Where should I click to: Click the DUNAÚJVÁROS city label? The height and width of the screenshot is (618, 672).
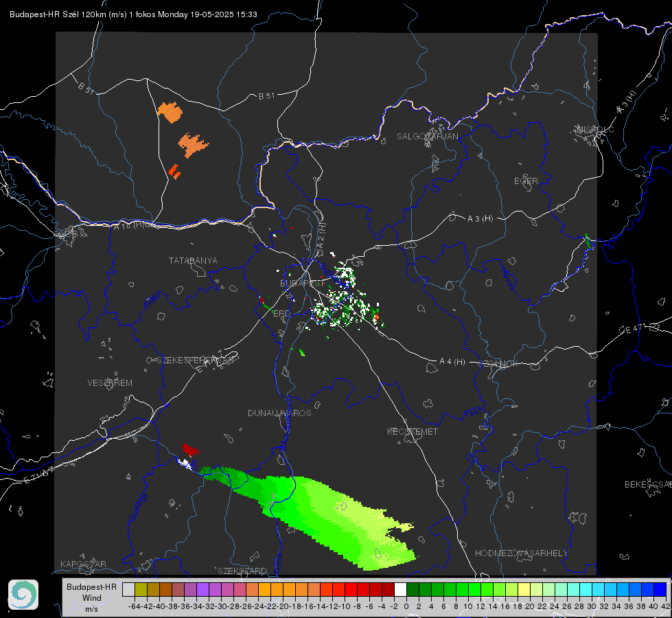279,413
